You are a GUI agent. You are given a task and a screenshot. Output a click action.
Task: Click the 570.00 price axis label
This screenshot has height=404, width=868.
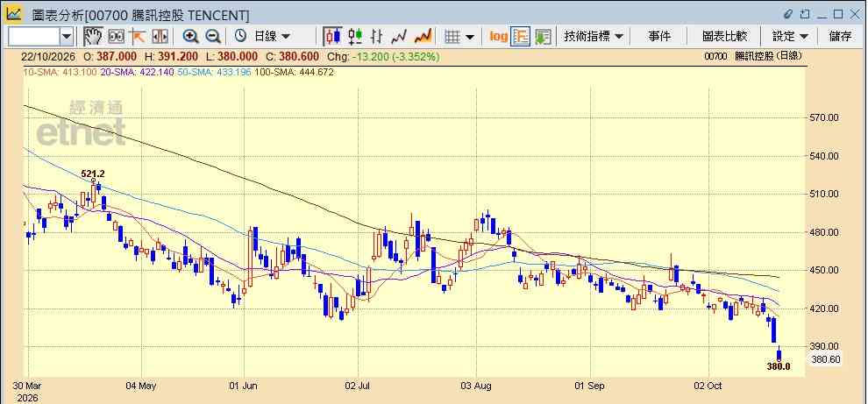(825, 118)
